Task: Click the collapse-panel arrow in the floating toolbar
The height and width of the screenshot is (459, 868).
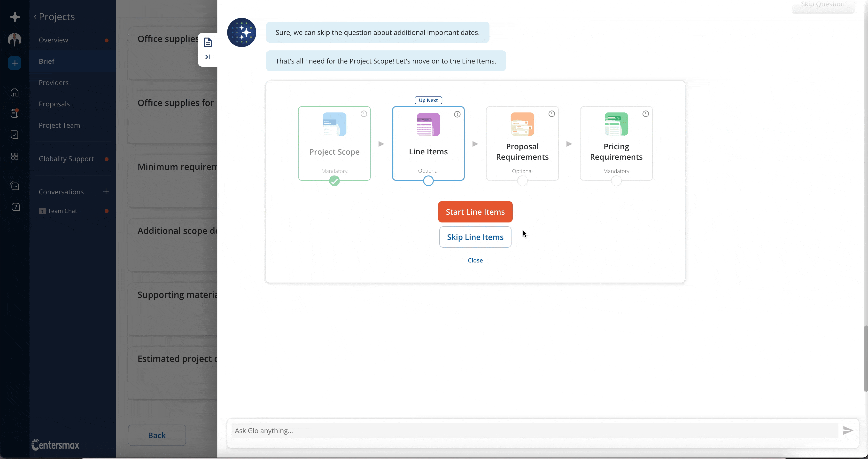Action: pos(208,57)
